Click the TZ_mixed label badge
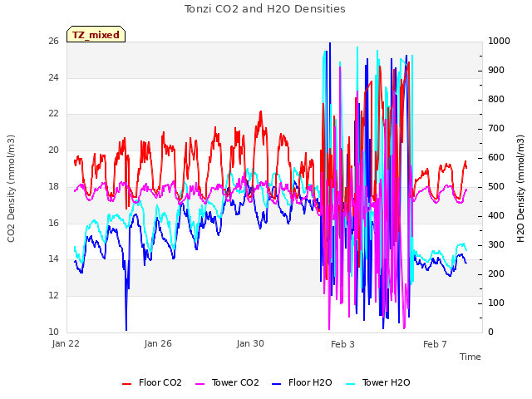The height and width of the screenshot is (399, 532). tap(96, 35)
